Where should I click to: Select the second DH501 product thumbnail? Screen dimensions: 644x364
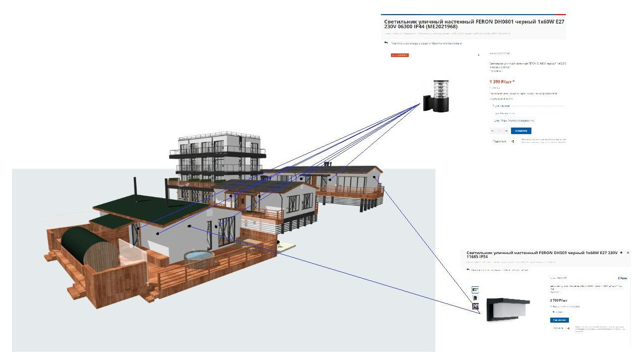(475, 298)
